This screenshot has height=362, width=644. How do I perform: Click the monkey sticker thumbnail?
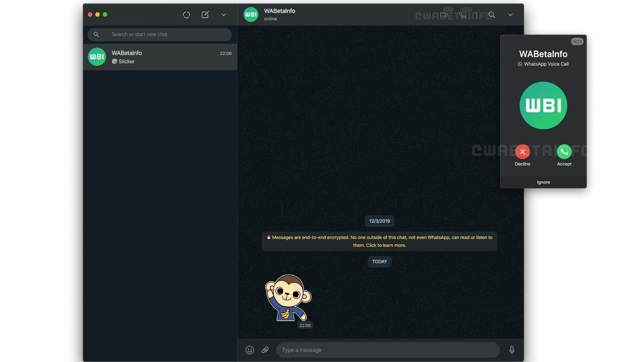(288, 299)
